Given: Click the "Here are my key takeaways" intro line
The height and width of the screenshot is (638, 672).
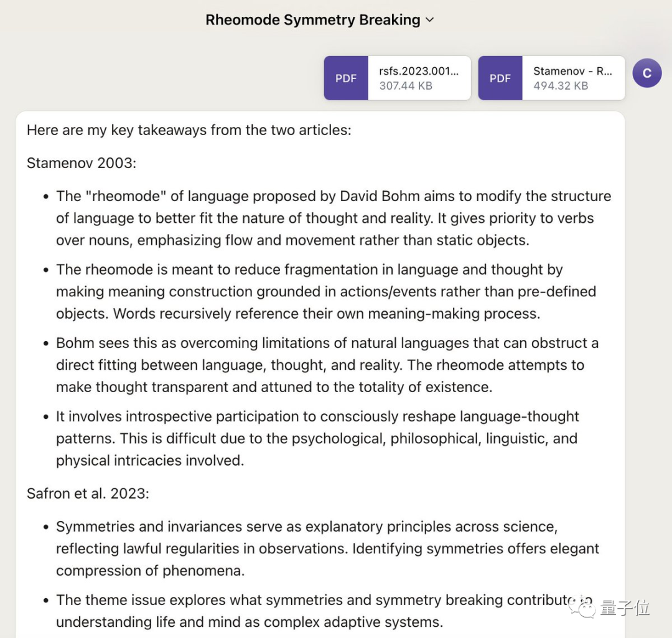Looking at the screenshot, I should tap(189, 130).
